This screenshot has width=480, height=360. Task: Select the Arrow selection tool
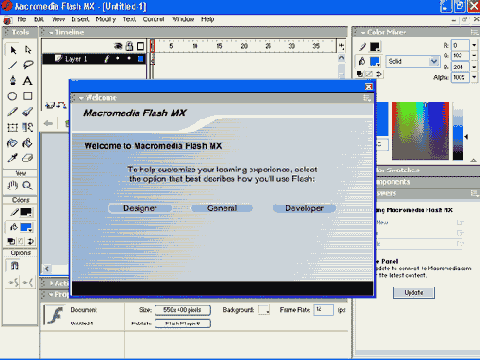pos(13,50)
